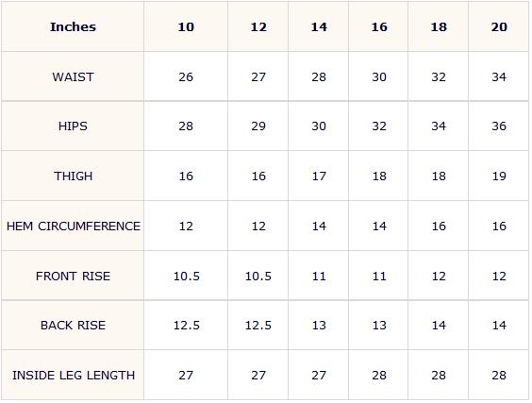The width and height of the screenshot is (532, 403).
Task: Click the THIGH row label
Action: (73, 176)
